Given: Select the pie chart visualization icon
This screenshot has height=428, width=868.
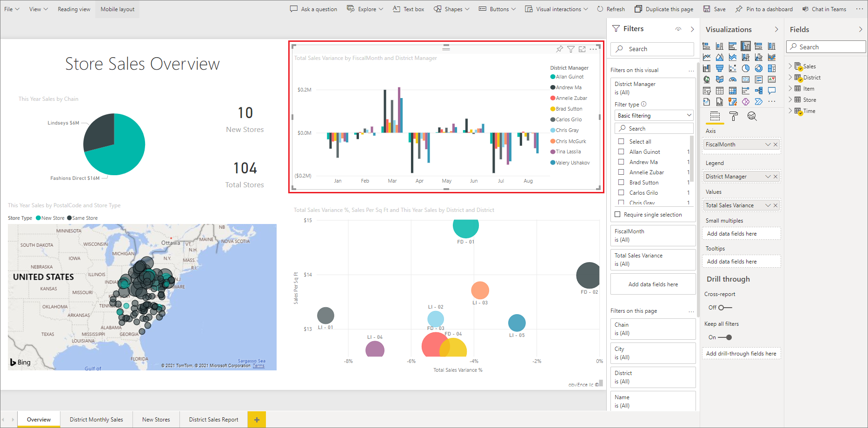Looking at the screenshot, I should click(x=746, y=68).
